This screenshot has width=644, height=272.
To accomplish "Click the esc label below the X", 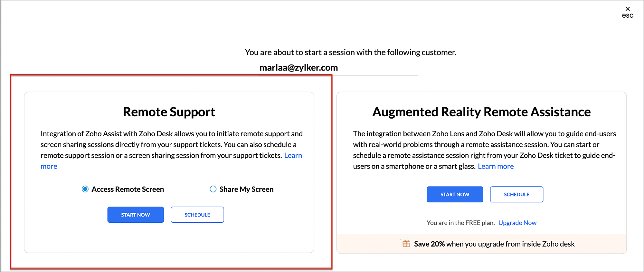I will point(628,15).
